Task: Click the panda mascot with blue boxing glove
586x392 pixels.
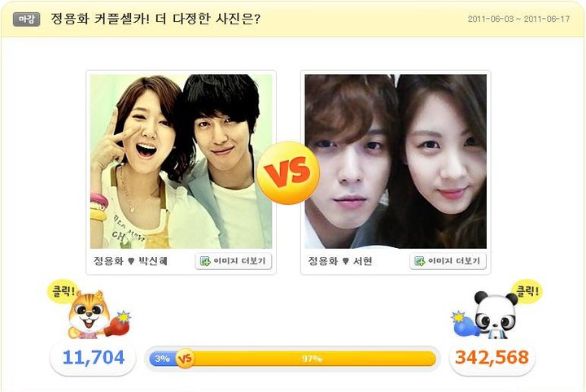Action: (x=485, y=316)
